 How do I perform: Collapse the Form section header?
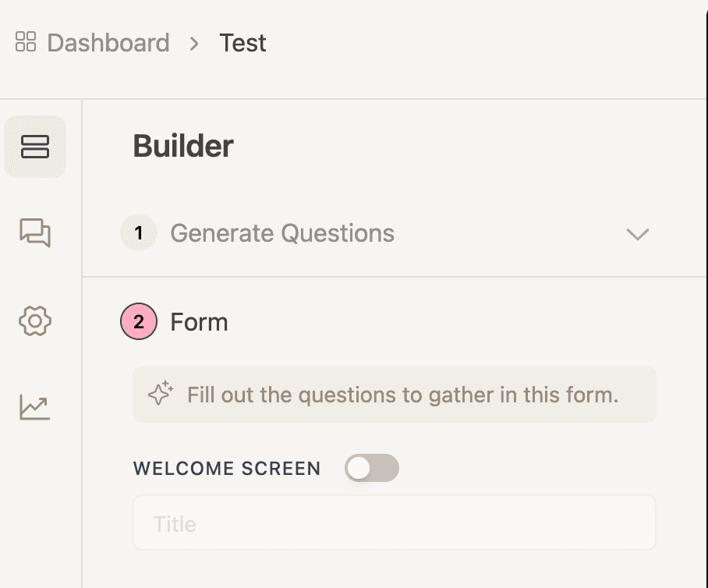199,321
